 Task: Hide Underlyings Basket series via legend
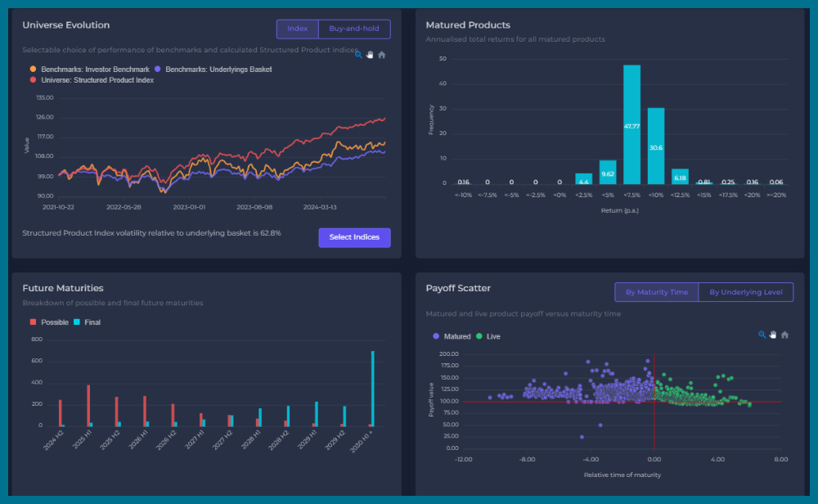click(213, 70)
